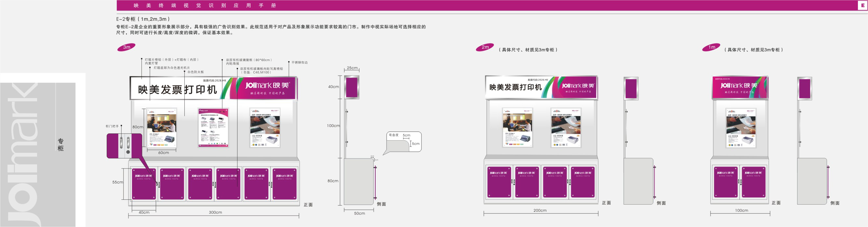Click the 正面 label beside the 3m cabinet
This screenshot has width=868, height=227.
308,205
